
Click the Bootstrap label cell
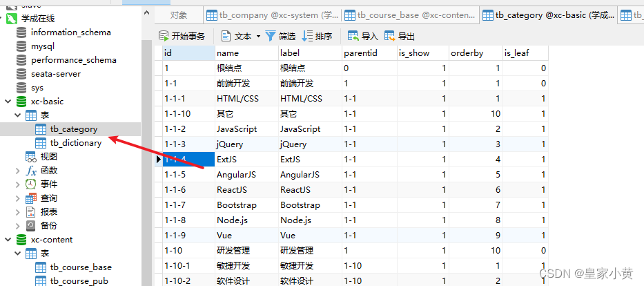coord(310,205)
